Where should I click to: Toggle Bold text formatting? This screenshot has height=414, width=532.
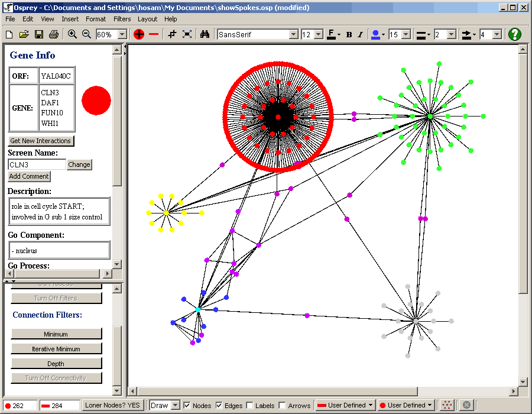[349, 34]
